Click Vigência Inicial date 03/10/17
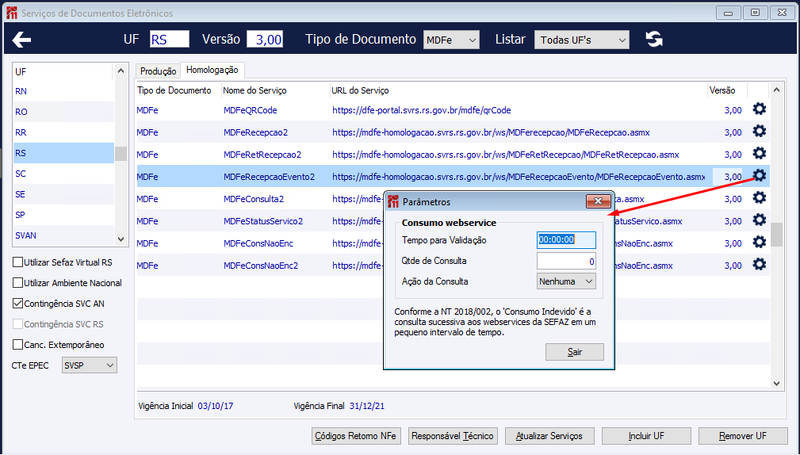Screen dimensions: 800x455 click(215, 406)
